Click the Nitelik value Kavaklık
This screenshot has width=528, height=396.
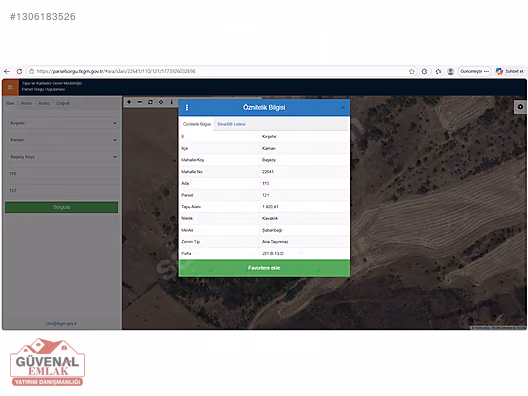(270, 219)
